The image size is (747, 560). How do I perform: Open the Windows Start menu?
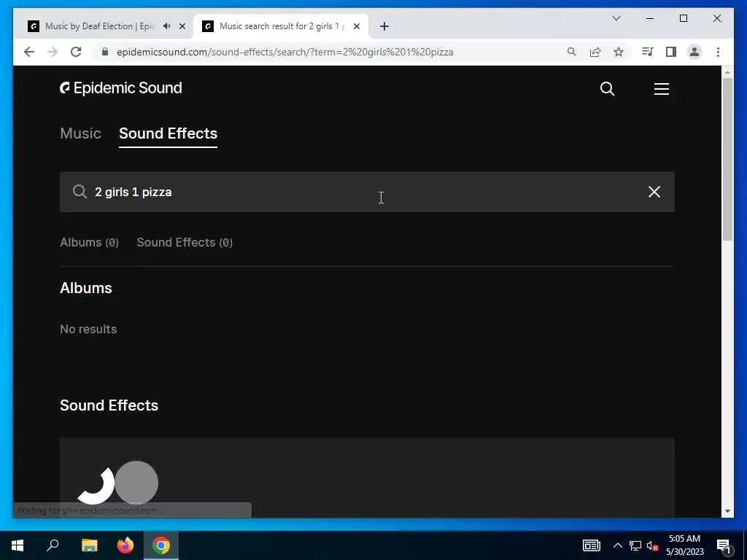click(x=18, y=545)
